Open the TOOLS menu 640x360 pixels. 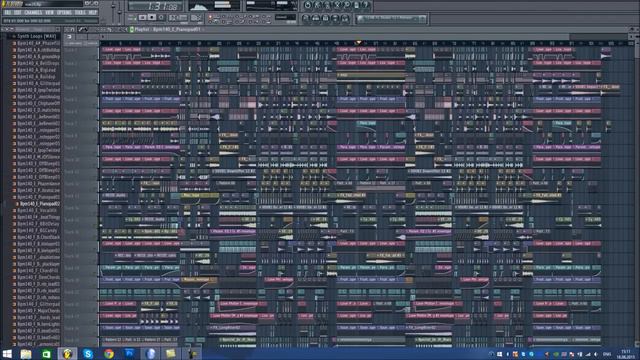80,13
